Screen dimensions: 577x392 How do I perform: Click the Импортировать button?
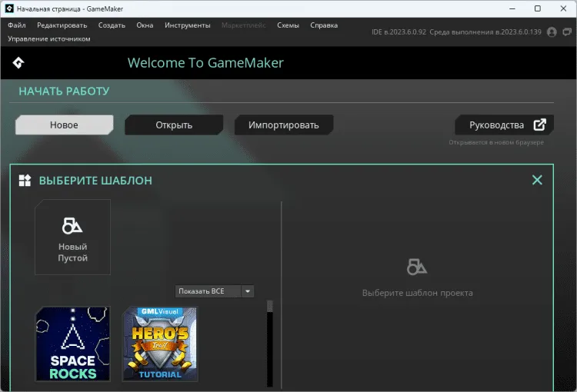click(x=283, y=125)
